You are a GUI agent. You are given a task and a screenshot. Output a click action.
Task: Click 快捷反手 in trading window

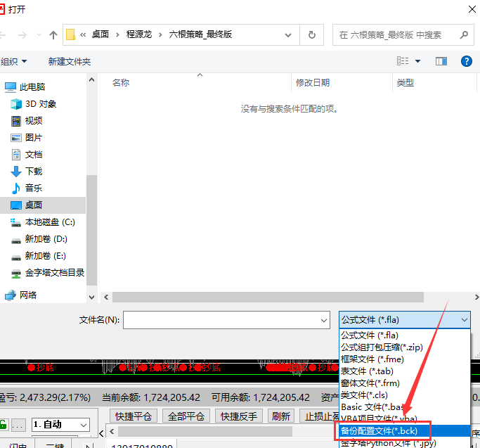[x=239, y=416]
